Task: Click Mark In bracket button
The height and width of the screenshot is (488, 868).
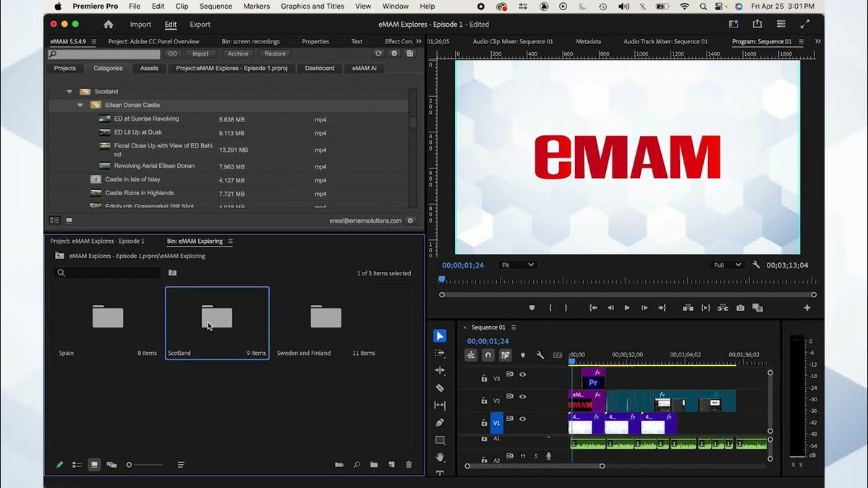Action: pyautogui.click(x=550, y=307)
